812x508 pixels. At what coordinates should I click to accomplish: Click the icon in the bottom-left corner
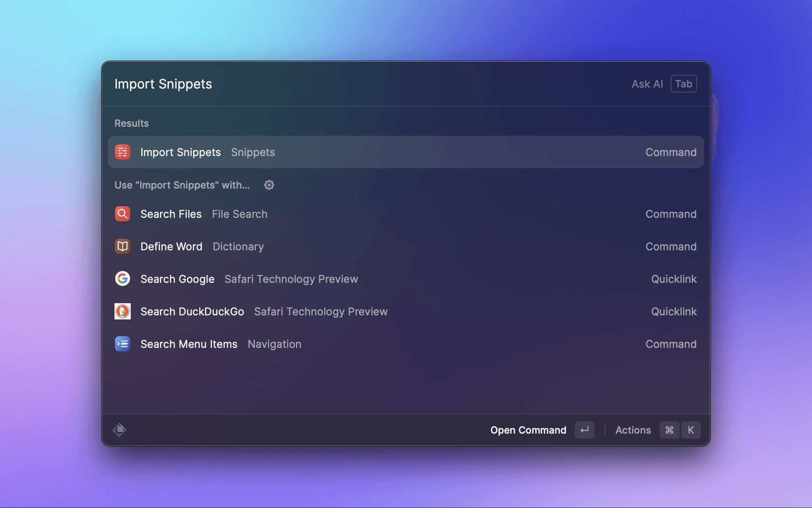[x=119, y=430]
